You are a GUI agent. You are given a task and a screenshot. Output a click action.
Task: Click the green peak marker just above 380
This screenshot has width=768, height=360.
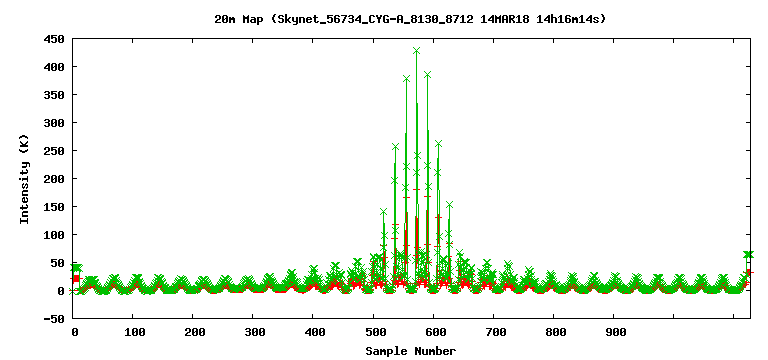point(427,74)
